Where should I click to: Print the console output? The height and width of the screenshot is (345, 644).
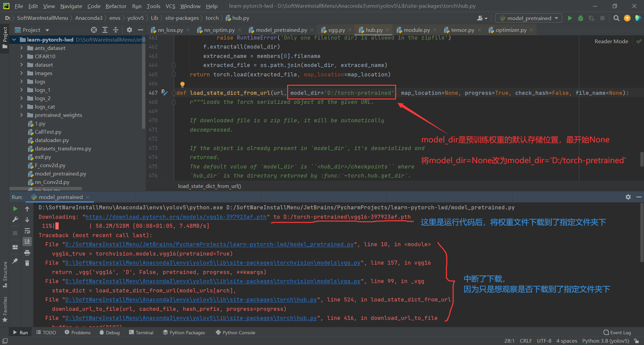[x=27, y=253]
